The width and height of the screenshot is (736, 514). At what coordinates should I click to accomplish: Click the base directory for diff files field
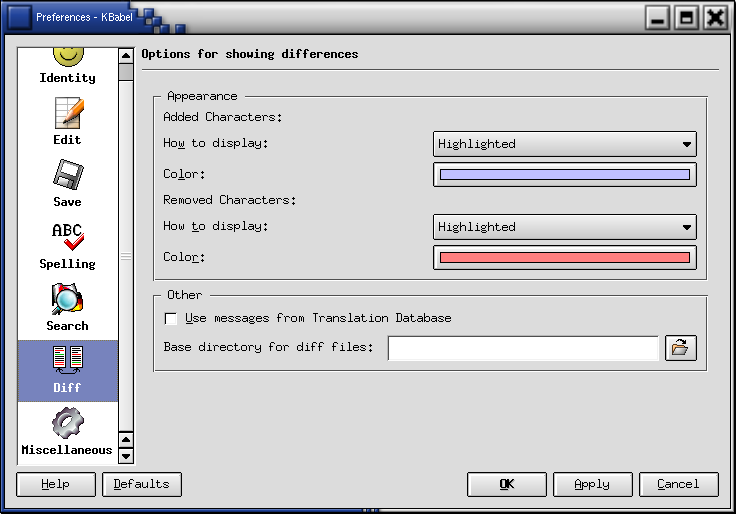tap(523, 348)
